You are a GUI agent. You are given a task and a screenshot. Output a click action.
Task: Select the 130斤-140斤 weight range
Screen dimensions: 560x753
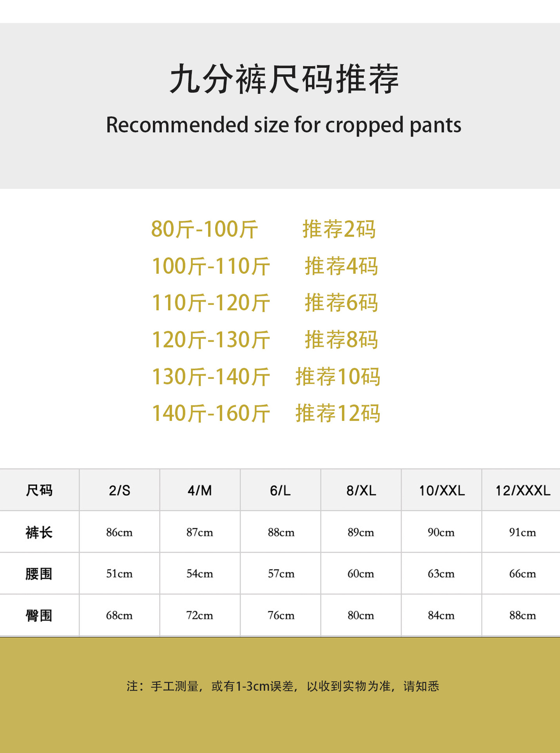pyautogui.click(x=211, y=377)
